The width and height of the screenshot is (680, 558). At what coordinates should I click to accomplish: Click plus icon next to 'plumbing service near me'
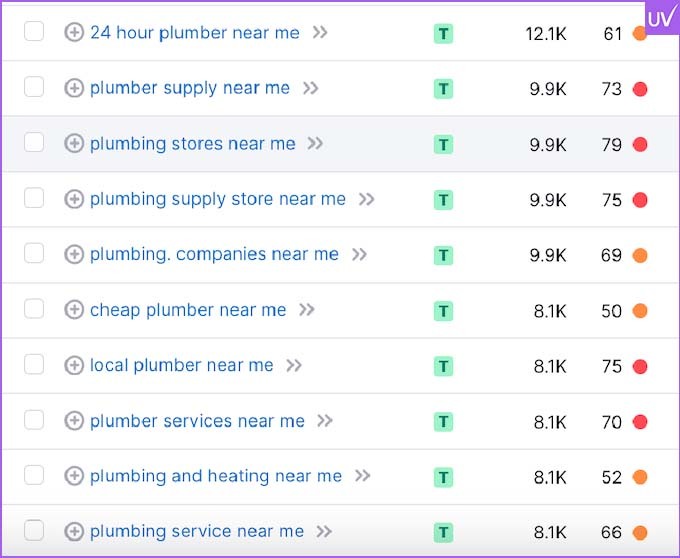pyautogui.click(x=74, y=531)
